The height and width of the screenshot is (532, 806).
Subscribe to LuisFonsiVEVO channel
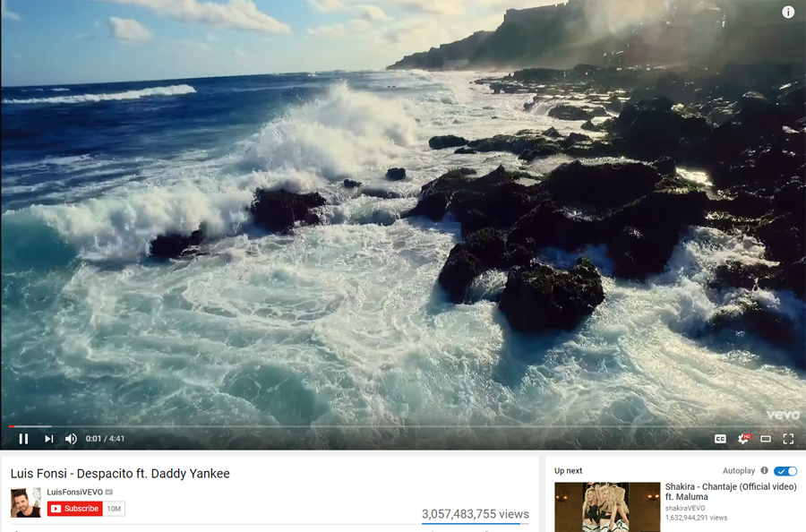[75, 509]
